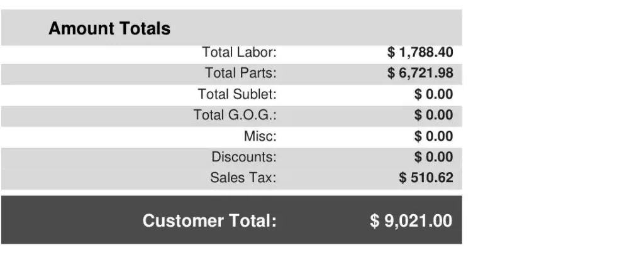This screenshot has height=255, width=644.
Task: Click the Misc $ 0.00 value
Action: pyautogui.click(x=434, y=136)
